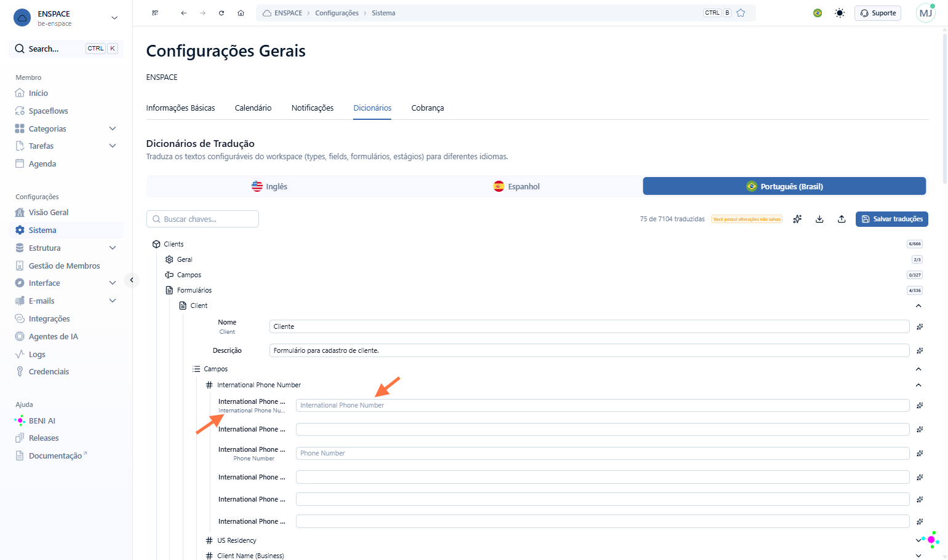Click the Salvar traduções button
The height and width of the screenshot is (560, 948).
tap(891, 219)
